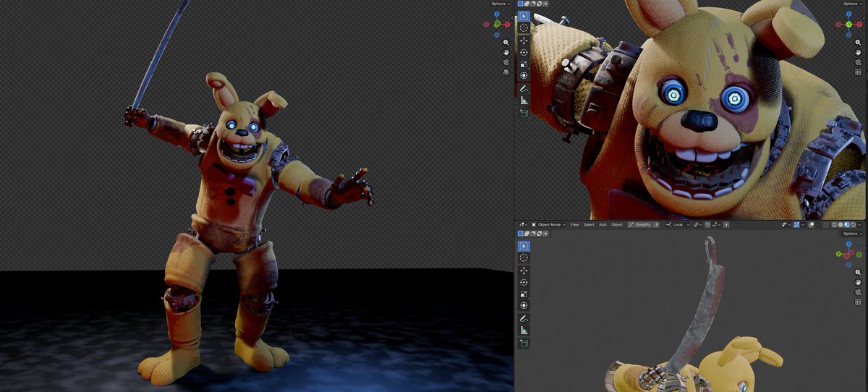Click the pan hand icon in left viewport
868x392 pixels.
506,52
